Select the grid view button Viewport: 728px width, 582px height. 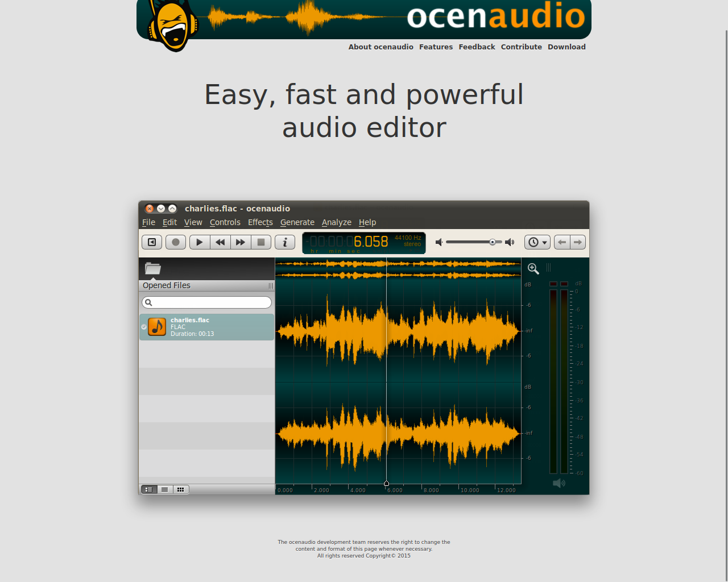181,489
